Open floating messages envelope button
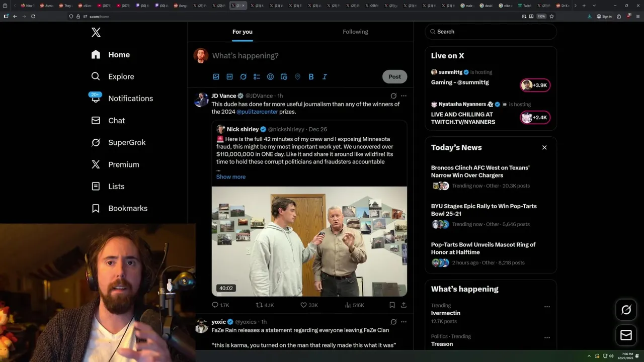Image resolution: width=644 pixels, height=362 pixels. [x=626, y=335]
